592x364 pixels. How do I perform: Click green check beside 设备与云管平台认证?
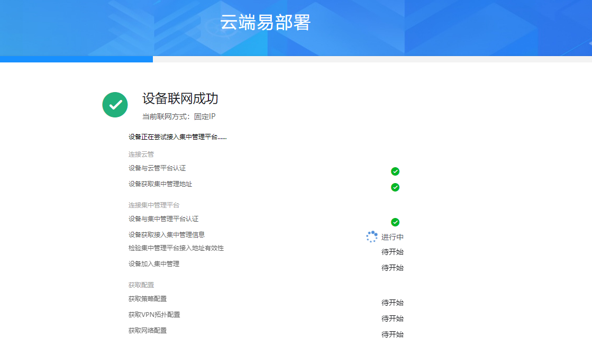pyautogui.click(x=395, y=171)
